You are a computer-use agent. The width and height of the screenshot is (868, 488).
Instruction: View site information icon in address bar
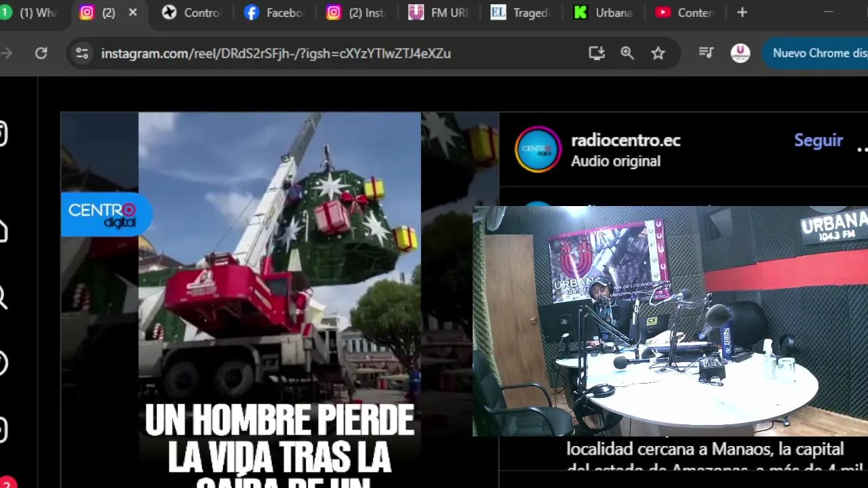[x=82, y=53]
